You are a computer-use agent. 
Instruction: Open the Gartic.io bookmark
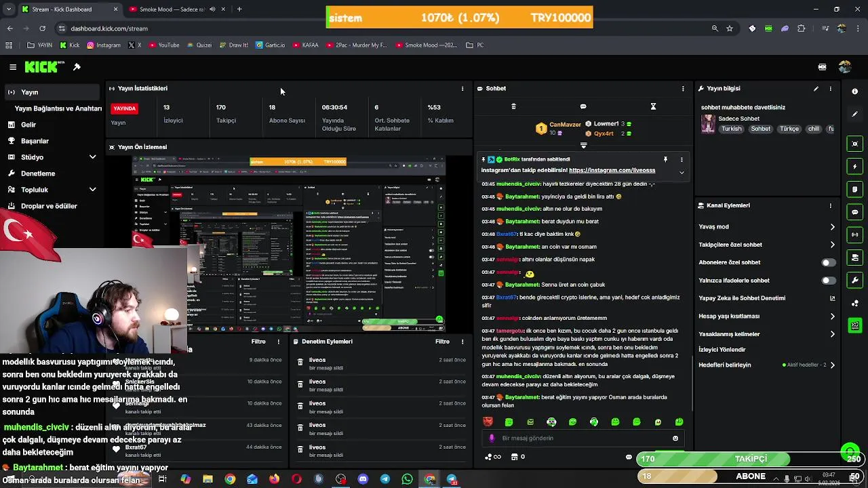(270, 45)
